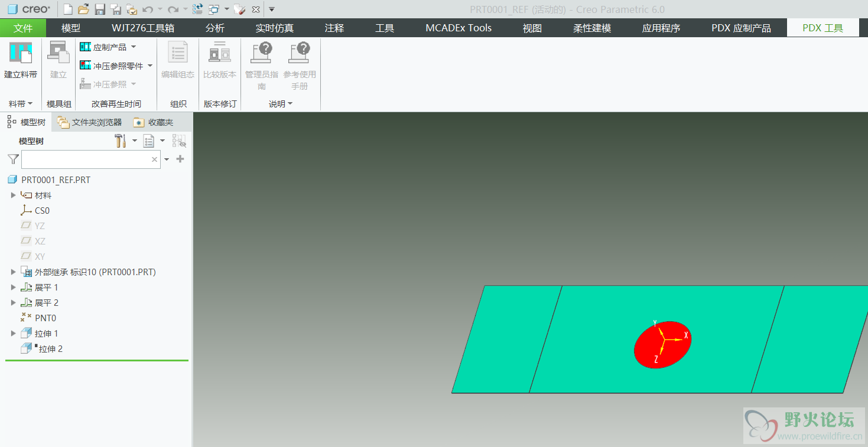The image size is (868, 447).
Task: Open the 文件夹浏览器 navigator tab
Action: [x=90, y=122]
